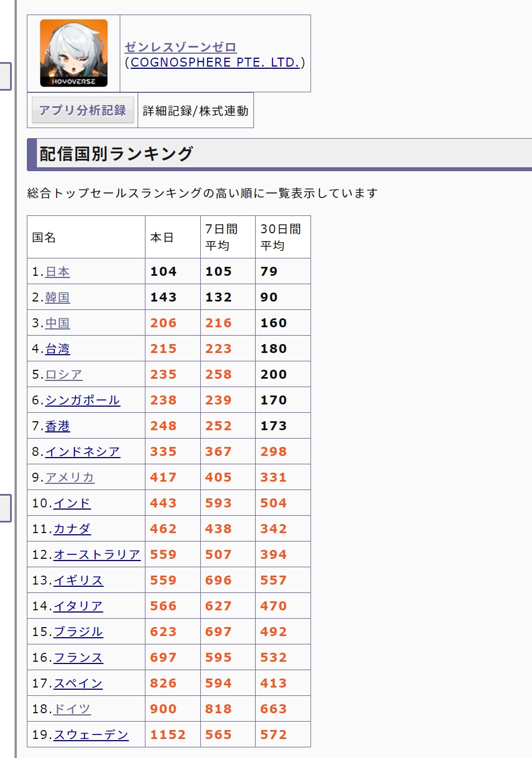Click Germany's today rank 900
The width and height of the screenshot is (532, 758).
pos(163,709)
